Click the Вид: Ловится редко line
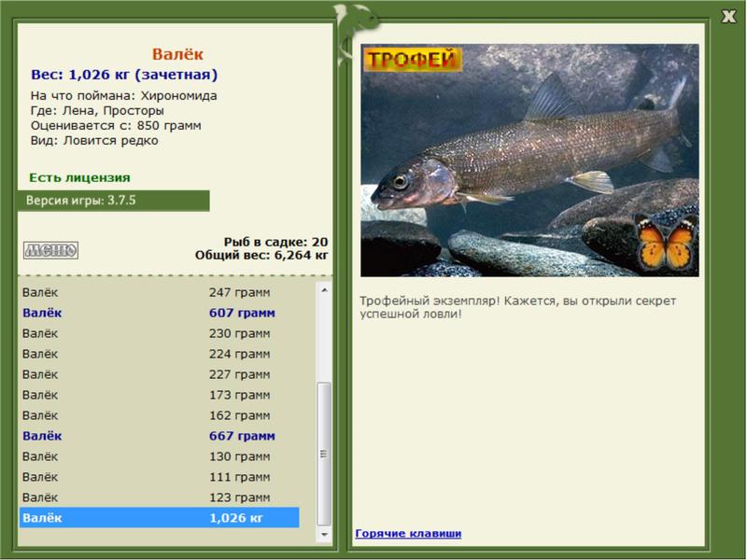 [x=94, y=141]
